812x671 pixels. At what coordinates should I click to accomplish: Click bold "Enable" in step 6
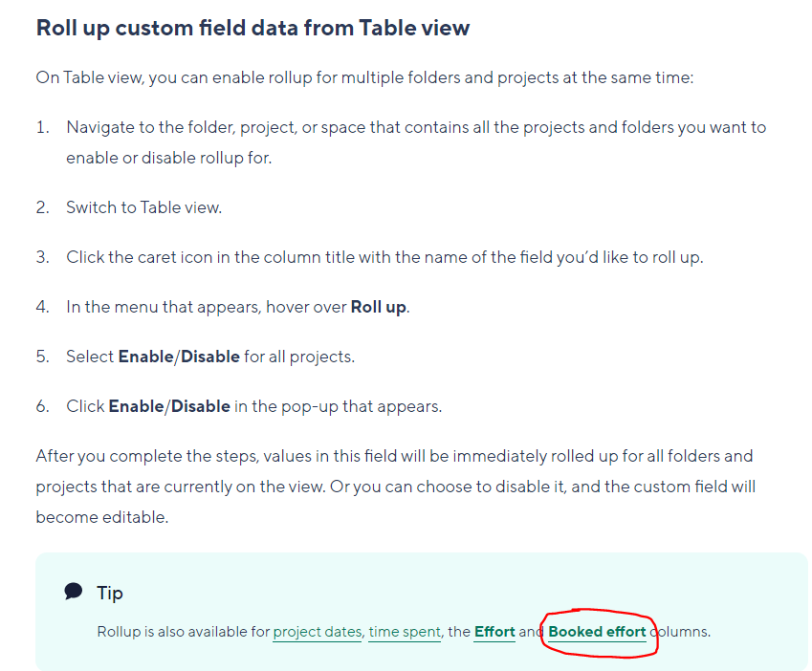pyautogui.click(x=137, y=406)
